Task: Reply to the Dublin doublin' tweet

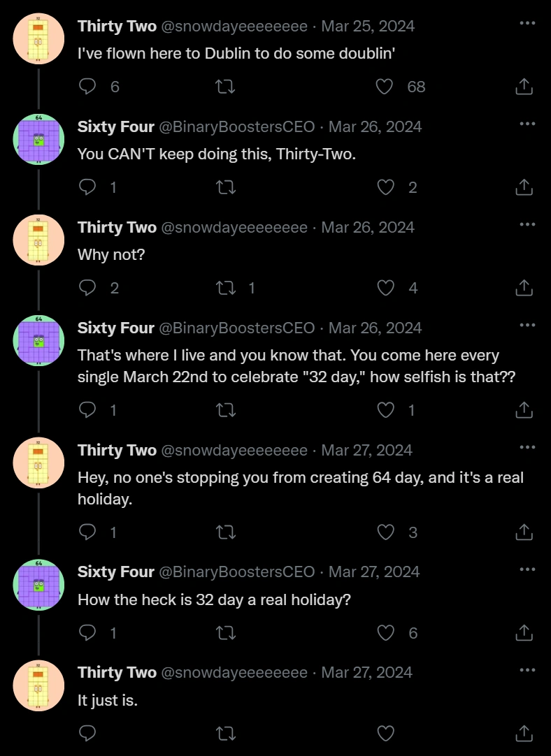Action: [87, 87]
